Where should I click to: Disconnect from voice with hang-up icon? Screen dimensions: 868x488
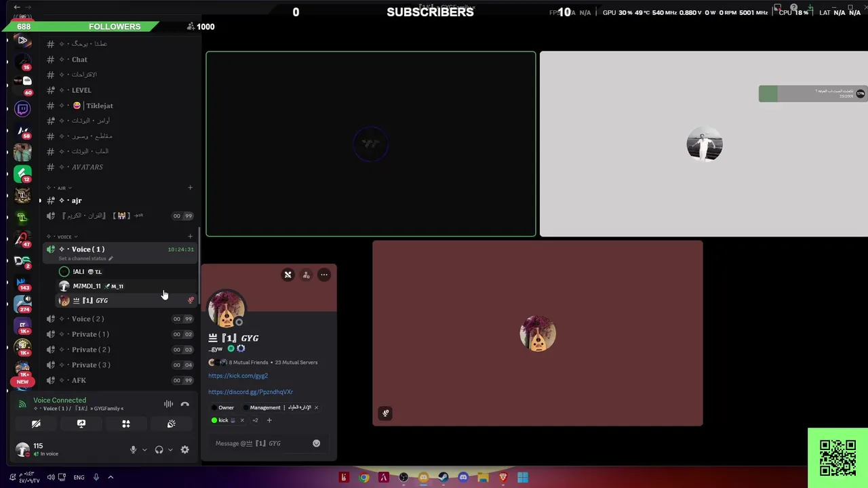coord(184,404)
